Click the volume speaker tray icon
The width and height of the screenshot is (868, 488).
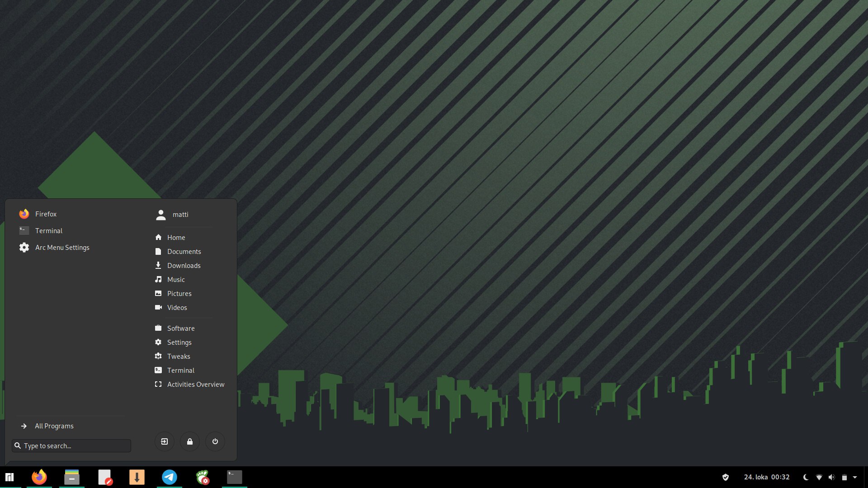click(x=831, y=477)
